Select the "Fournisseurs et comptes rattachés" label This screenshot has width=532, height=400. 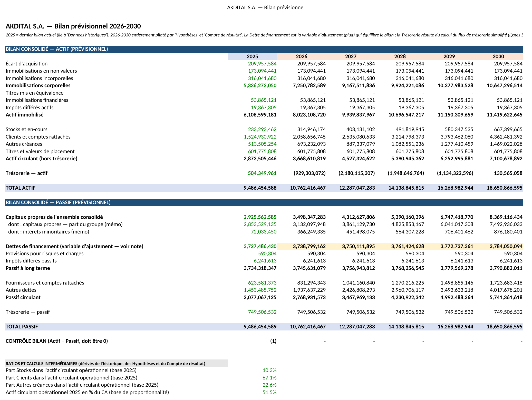[x=45, y=283]
